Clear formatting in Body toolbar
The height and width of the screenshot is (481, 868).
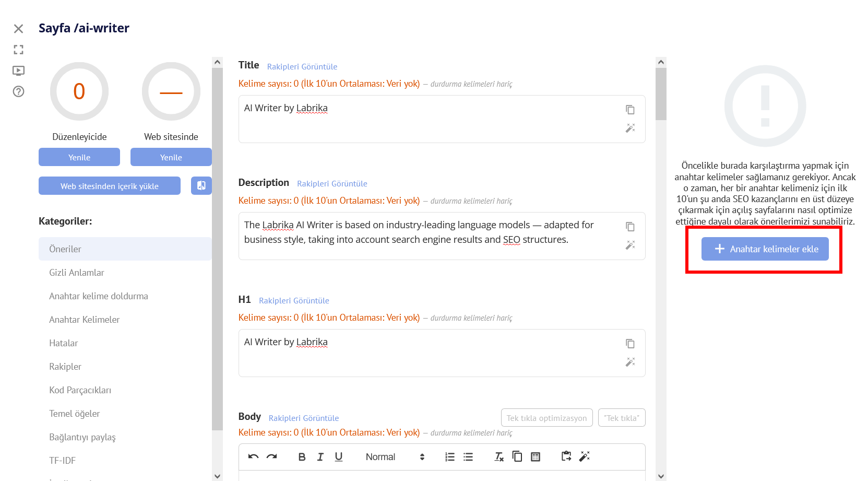[x=499, y=457]
